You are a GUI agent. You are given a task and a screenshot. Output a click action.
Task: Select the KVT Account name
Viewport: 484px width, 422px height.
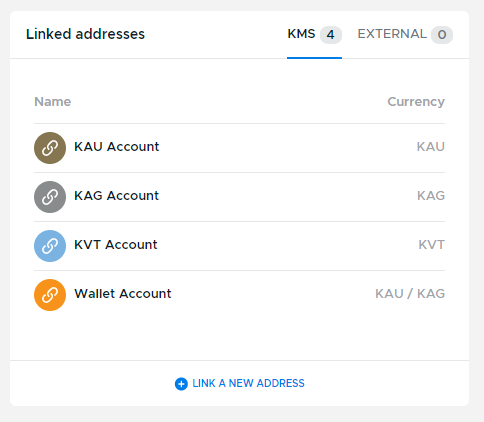(x=116, y=245)
